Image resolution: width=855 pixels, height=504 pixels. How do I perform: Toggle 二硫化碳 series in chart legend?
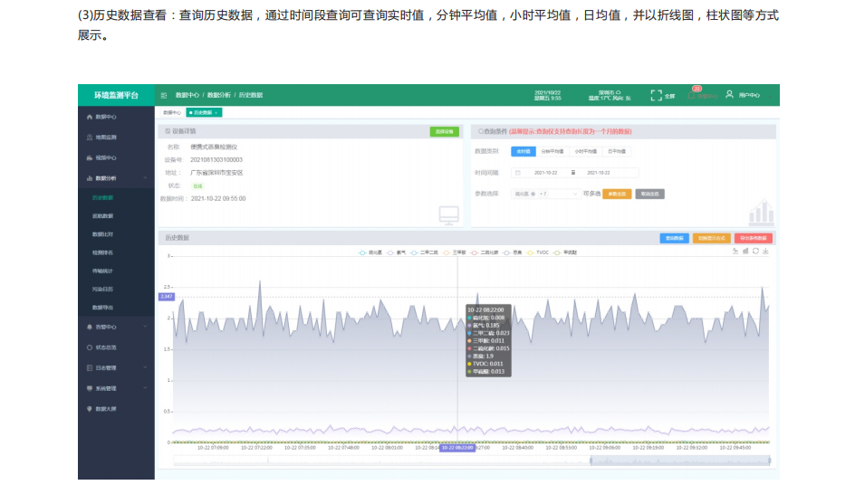pos(485,252)
